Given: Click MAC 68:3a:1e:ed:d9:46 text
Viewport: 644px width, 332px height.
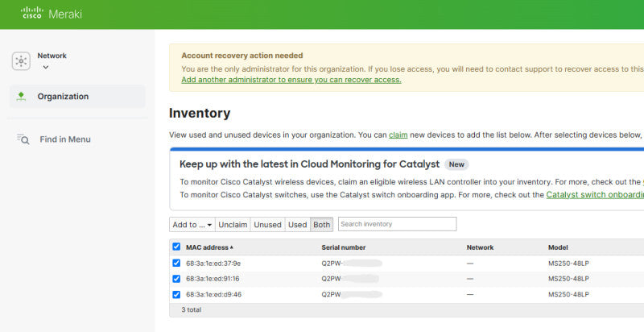Looking at the screenshot, I should [x=213, y=295].
